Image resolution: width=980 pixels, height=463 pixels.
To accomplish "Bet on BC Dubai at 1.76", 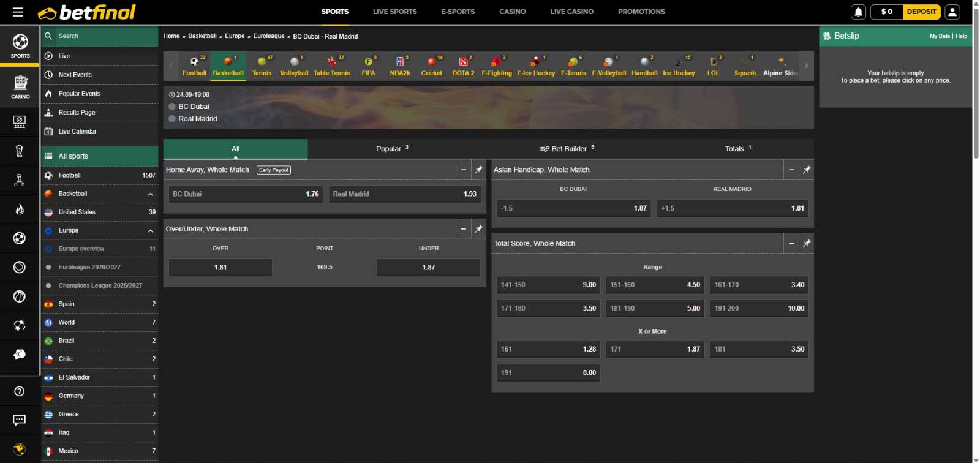I will (246, 194).
